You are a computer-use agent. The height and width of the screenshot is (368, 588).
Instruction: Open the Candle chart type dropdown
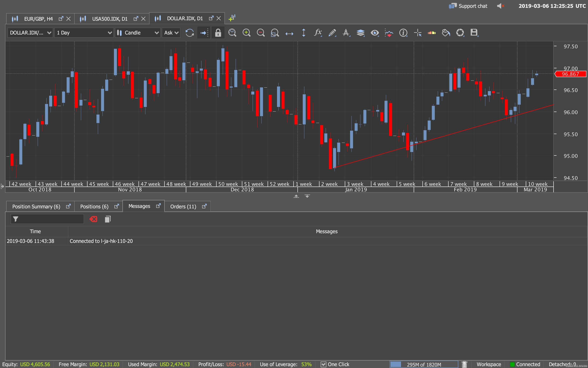[x=138, y=33]
